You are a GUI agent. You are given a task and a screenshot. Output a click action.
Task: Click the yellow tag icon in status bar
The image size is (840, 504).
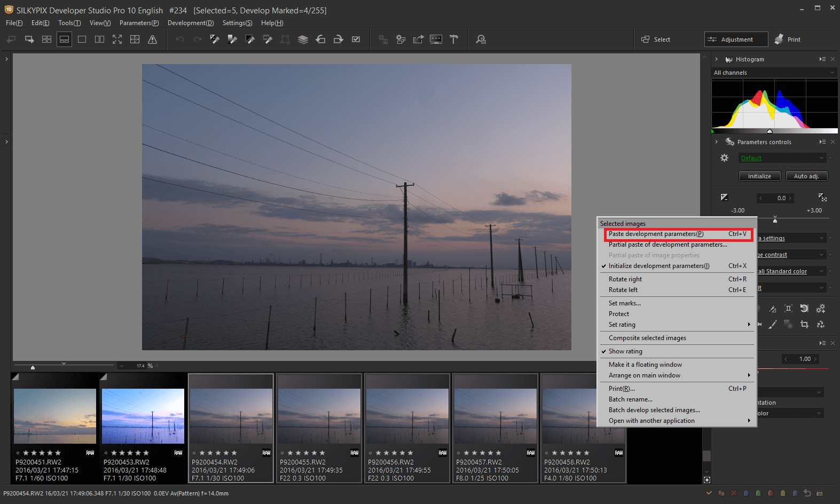pos(783,493)
